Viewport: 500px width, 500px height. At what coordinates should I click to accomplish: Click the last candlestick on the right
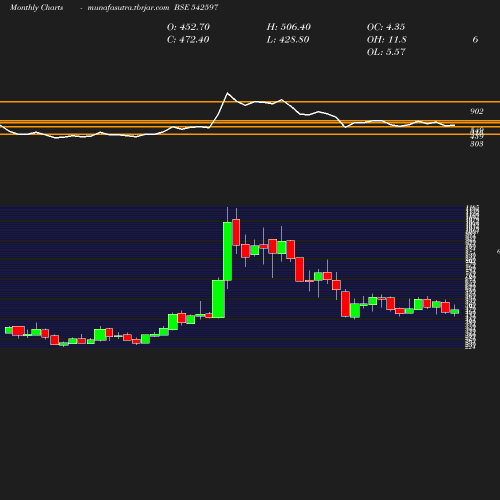(x=455, y=312)
